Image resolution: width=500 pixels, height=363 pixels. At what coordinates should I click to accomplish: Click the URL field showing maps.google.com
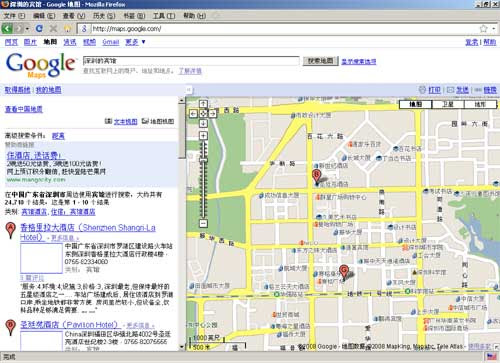point(283,29)
